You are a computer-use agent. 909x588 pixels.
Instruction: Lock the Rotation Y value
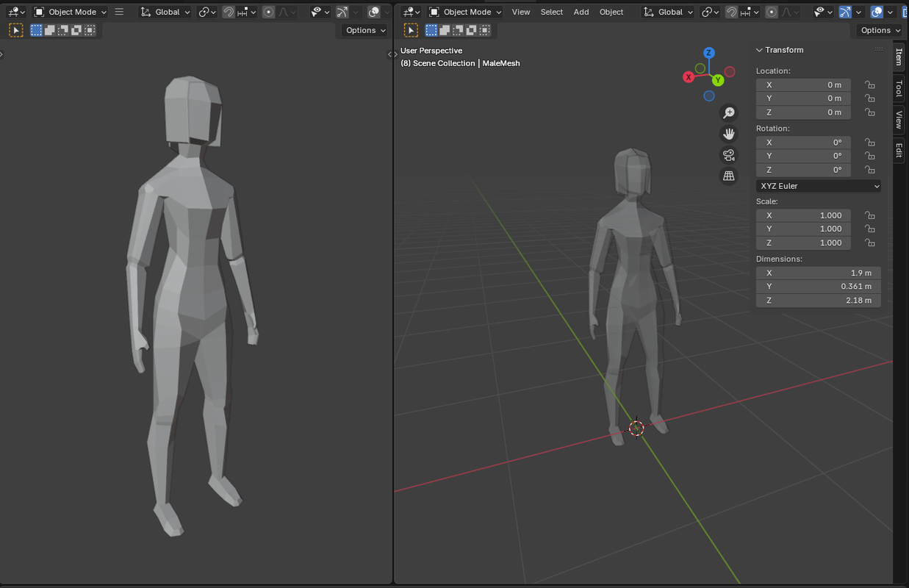pyautogui.click(x=869, y=156)
